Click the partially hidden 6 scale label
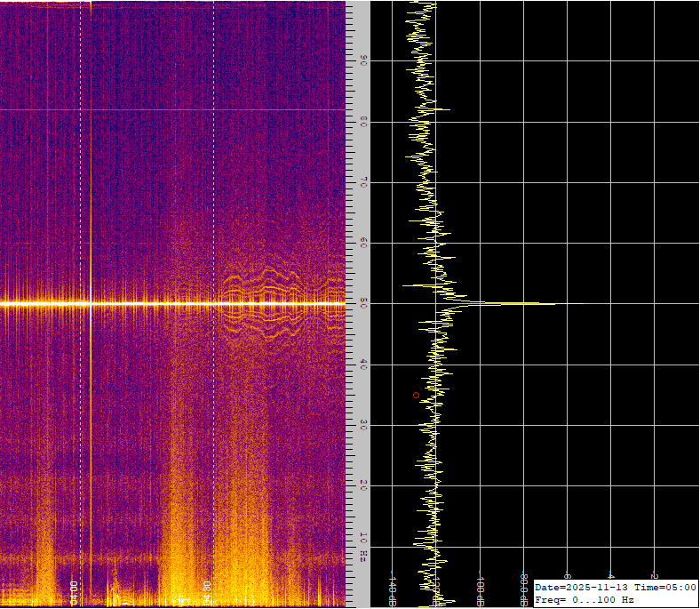 pyautogui.click(x=568, y=575)
